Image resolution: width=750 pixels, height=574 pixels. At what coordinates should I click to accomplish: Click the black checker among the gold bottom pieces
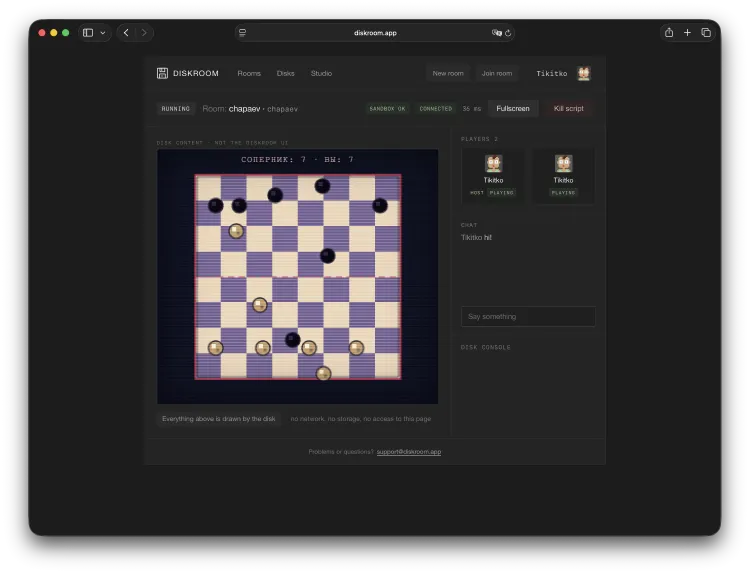(x=293, y=340)
